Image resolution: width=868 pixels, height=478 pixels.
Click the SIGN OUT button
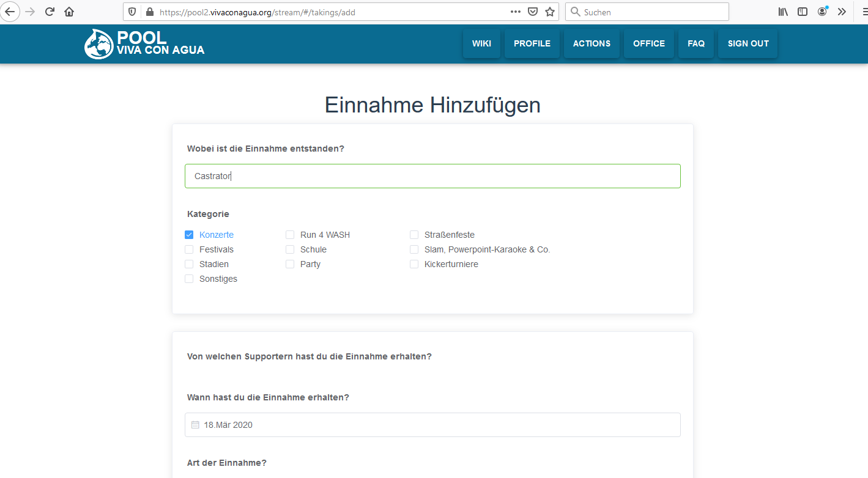pos(747,43)
